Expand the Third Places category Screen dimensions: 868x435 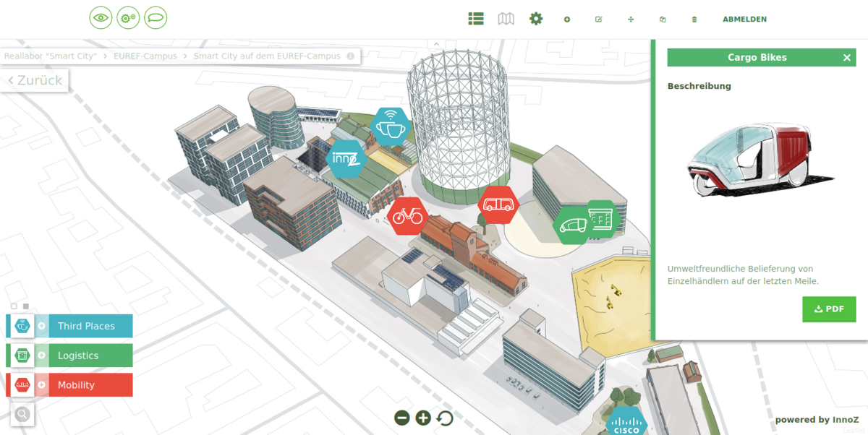click(41, 326)
